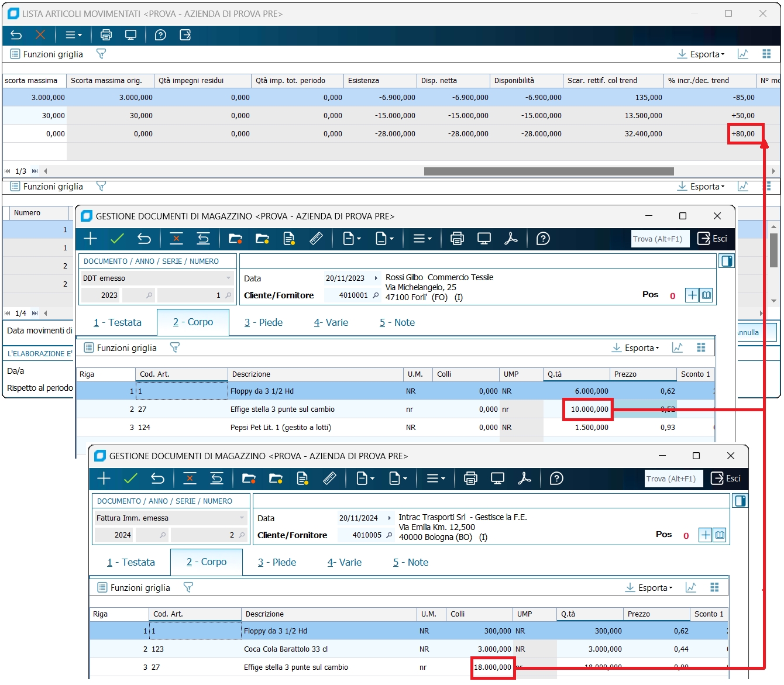The image size is (784, 685).
Task: Switch to 5 - Note tab in DDT emesso window
Action: pos(397,322)
